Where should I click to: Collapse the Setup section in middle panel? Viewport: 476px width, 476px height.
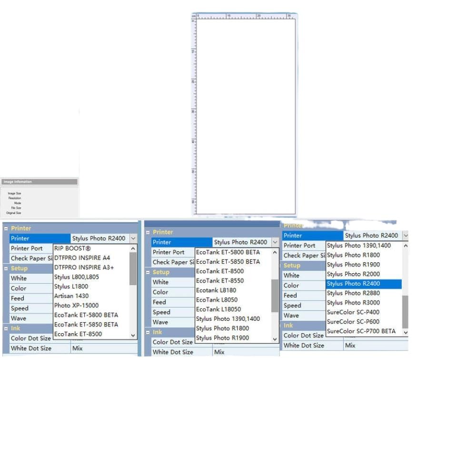coord(148,273)
